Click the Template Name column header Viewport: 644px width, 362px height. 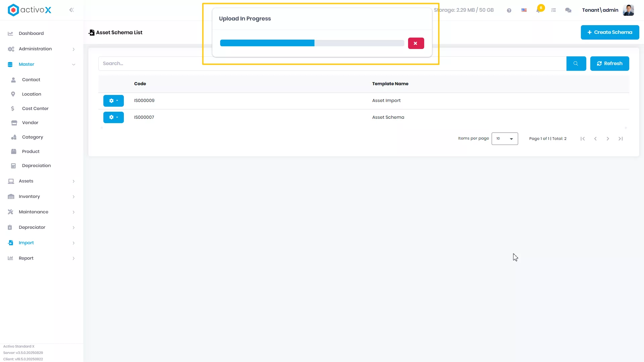(x=390, y=84)
